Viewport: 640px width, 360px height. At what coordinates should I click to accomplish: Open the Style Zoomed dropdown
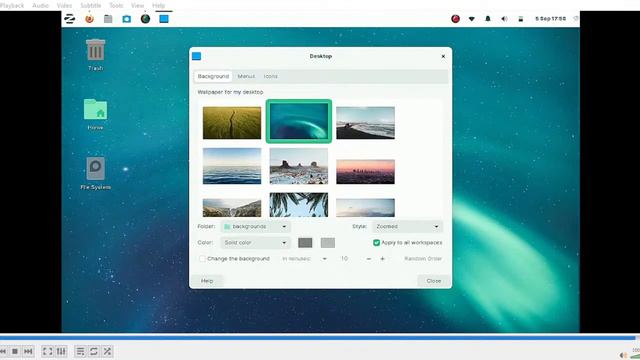pos(407,227)
